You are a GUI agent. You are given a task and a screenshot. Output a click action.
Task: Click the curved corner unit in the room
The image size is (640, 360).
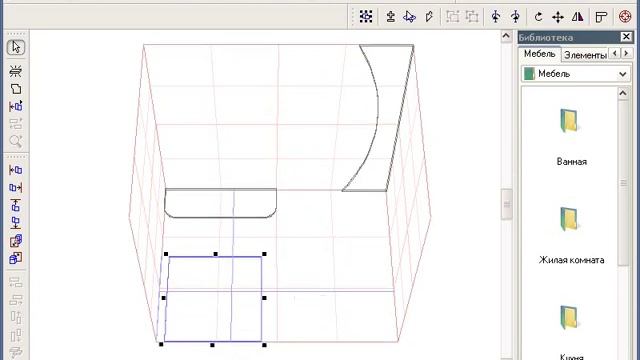point(378,118)
